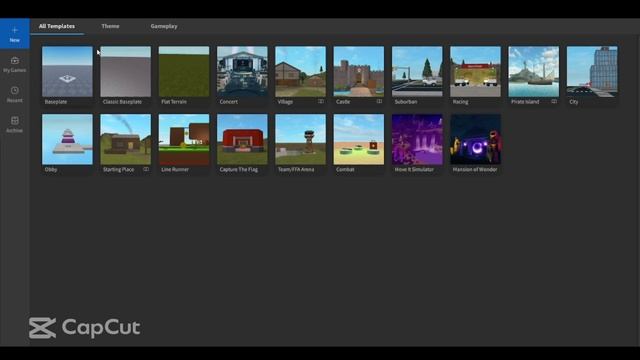Click the Line Runner label text

(175, 169)
